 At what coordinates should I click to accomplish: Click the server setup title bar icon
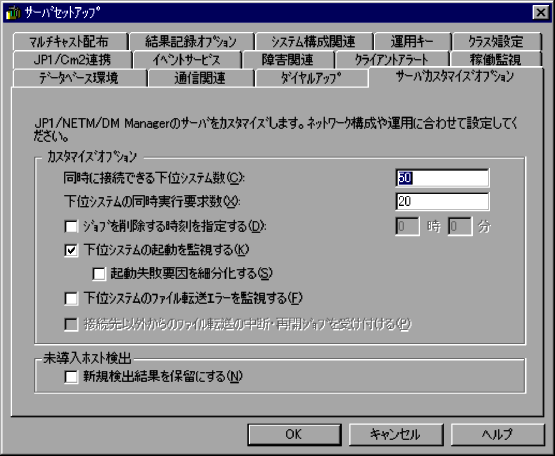(13, 12)
